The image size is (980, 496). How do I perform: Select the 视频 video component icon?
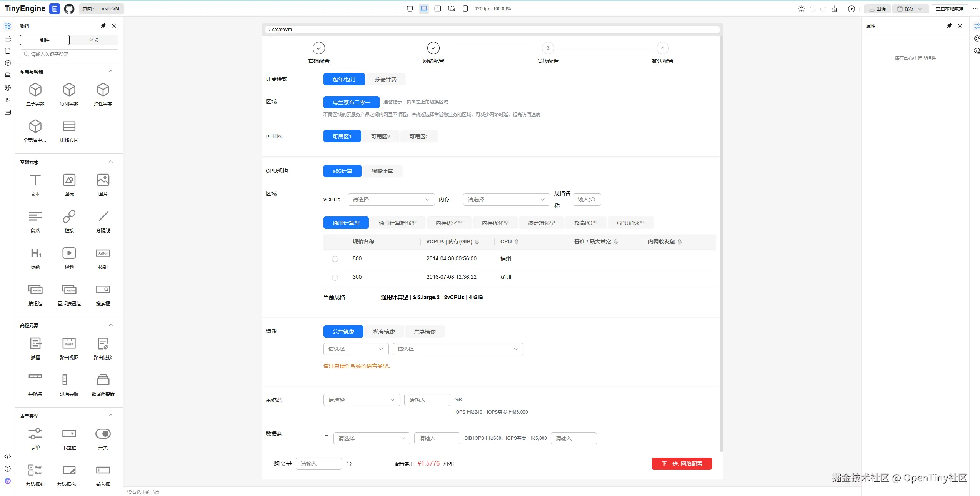[69, 253]
